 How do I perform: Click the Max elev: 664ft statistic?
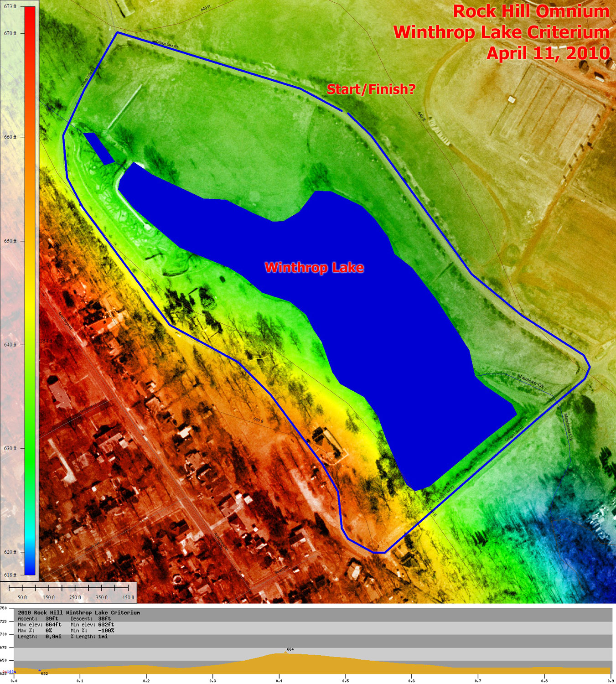pos(39,625)
